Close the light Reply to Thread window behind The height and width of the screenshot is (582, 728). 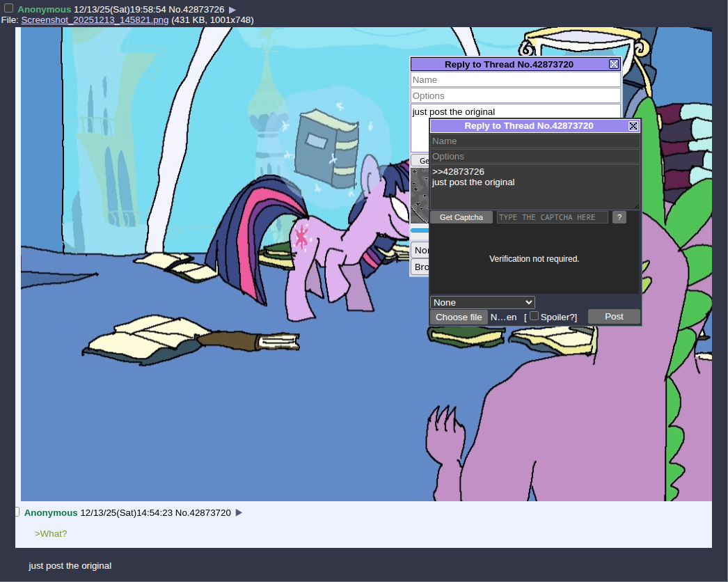(x=614, y=65)
